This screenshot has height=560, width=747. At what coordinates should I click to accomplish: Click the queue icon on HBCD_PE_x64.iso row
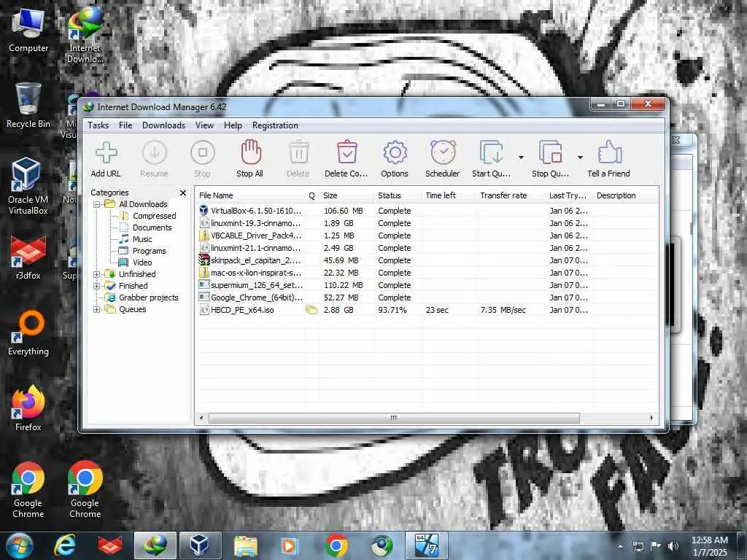(x=311, y=310)
